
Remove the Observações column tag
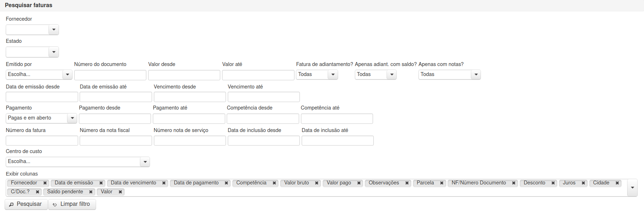[407, 183]
